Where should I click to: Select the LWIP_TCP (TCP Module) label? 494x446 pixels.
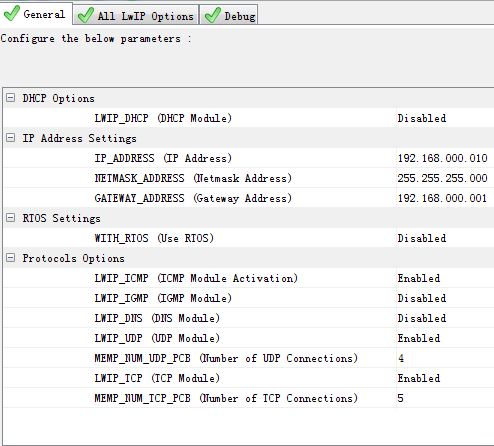tap(157, 378)
